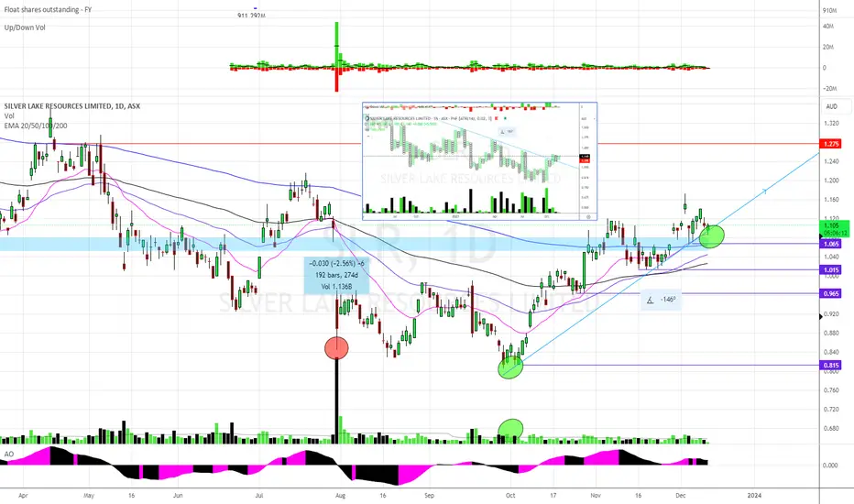
Task: Select the EMA 20/50/100/200 indicator legend
Action: pyautogui.click(x=36, y=126)
